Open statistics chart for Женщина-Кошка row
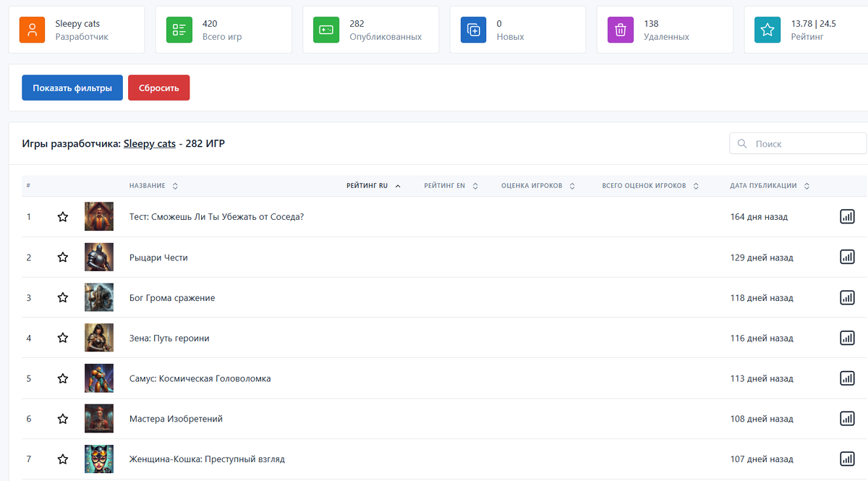This screenshot has width=868, height=481. (x=847, y=459)
